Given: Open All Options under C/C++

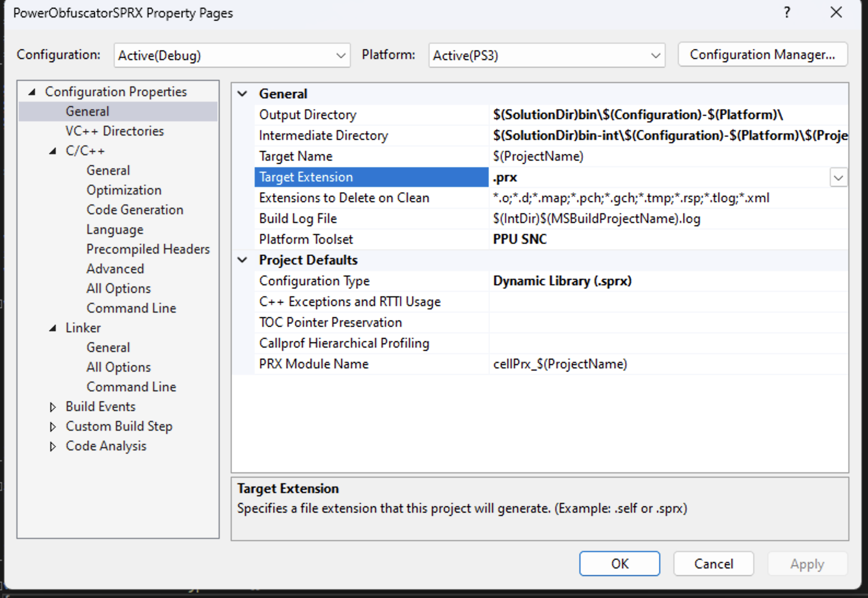Looking at the screenshot, I should [x=119, y=289].
